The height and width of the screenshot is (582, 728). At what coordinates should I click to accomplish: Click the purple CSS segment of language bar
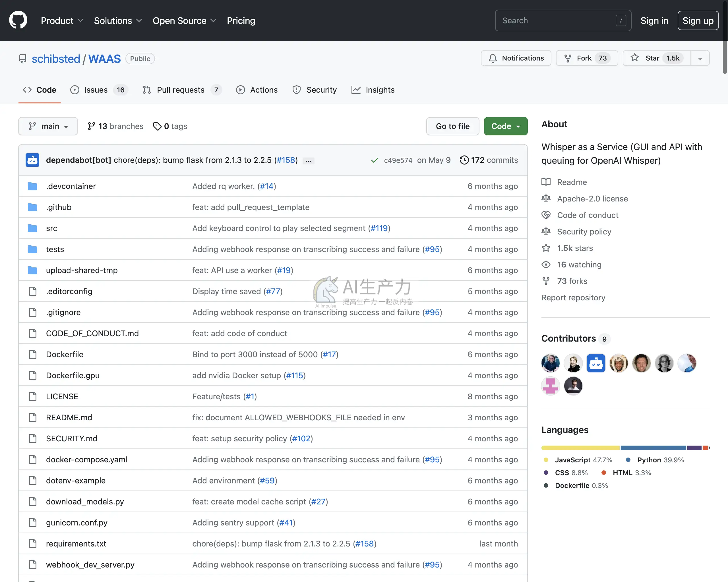coord(694,448)
